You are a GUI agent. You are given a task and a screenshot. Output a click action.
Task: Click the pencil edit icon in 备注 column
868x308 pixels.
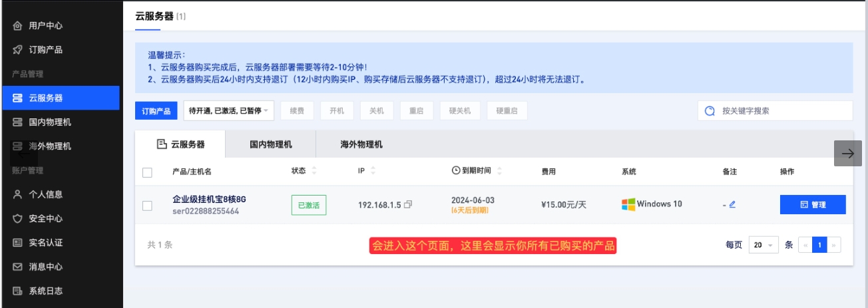(732, 205)
